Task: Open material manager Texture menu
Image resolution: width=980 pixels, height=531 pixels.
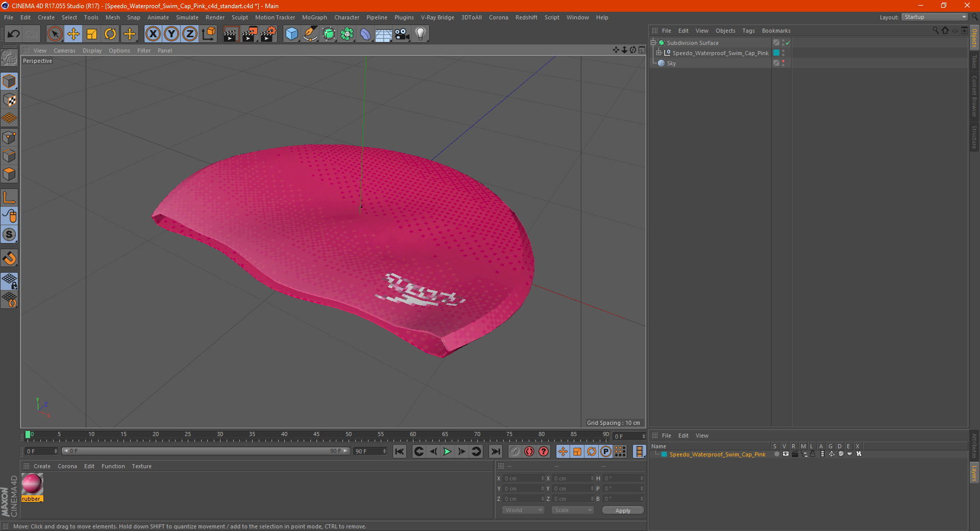Action: point(142,466)
